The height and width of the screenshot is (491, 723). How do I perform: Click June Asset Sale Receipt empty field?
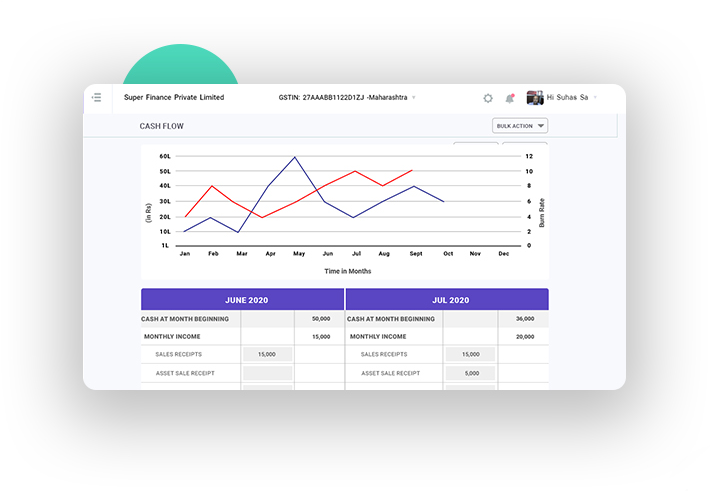(x=267, y=373)
